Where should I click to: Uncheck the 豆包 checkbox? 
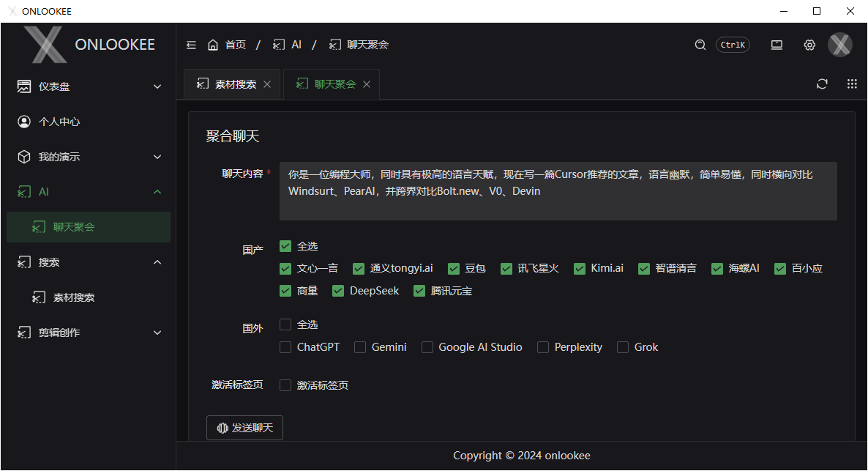click(x=453, y=269)
